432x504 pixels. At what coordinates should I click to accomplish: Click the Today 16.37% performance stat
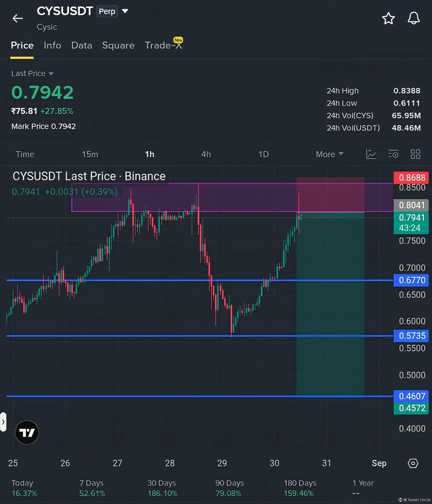24,488
